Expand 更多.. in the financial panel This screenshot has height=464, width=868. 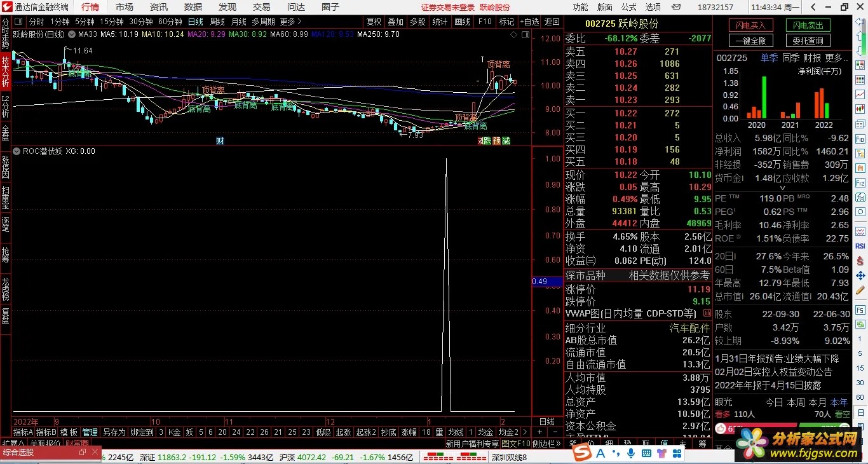pos(837,58)
